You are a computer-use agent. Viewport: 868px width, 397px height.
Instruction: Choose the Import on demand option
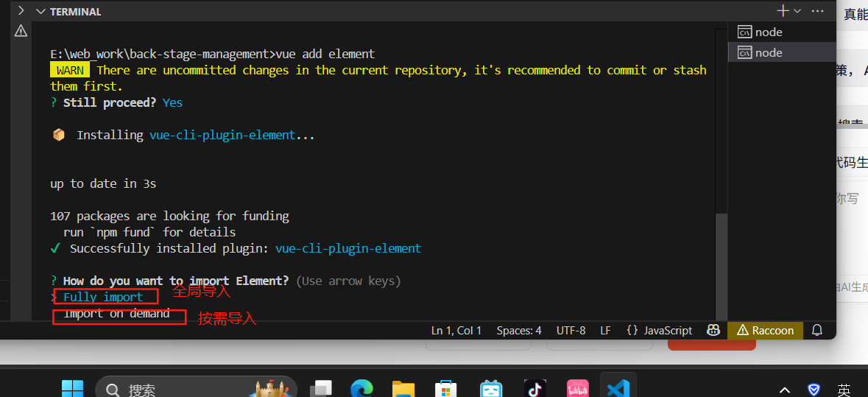click(x=116, y=313)
